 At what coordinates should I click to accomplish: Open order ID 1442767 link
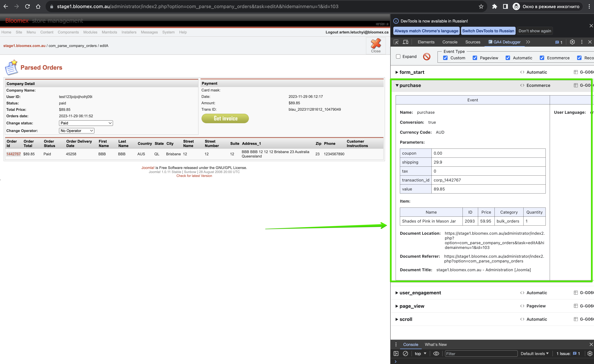[14, 154]
